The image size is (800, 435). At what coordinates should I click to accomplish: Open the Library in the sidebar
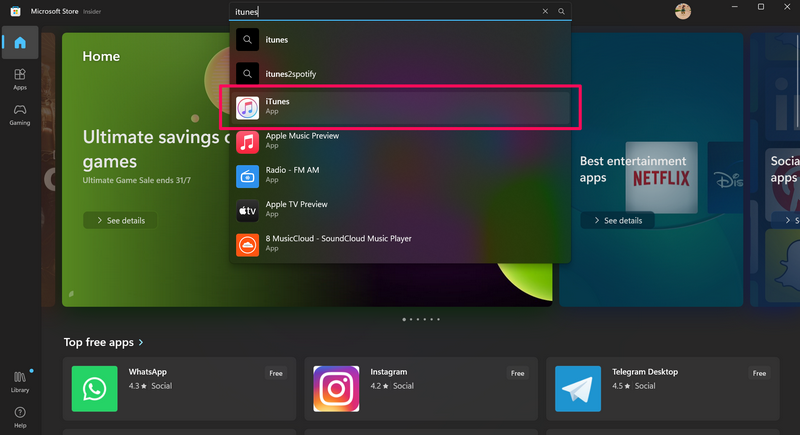tap(20, 380)
